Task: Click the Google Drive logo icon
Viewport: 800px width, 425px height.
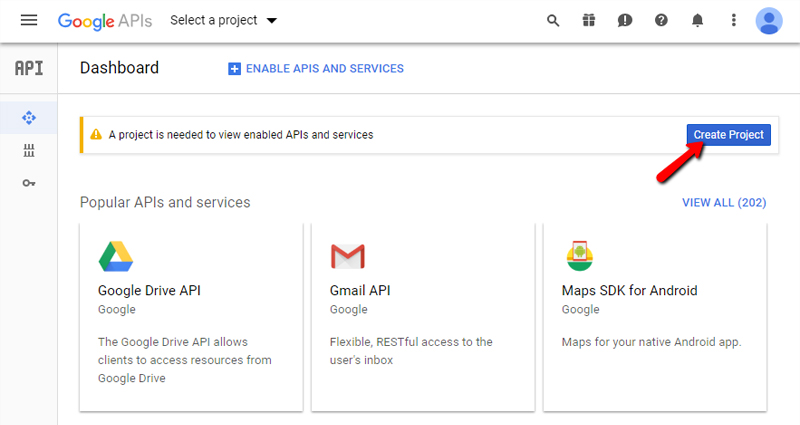Action: pyautogui.click(x=116, y=256)
